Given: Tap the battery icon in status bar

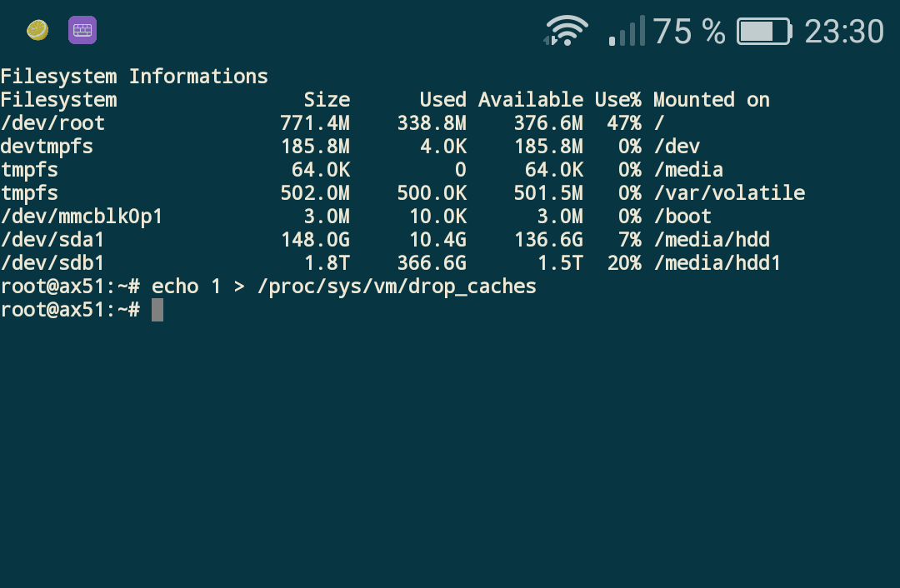Looking at the screenshot, I should coord(763,32).
